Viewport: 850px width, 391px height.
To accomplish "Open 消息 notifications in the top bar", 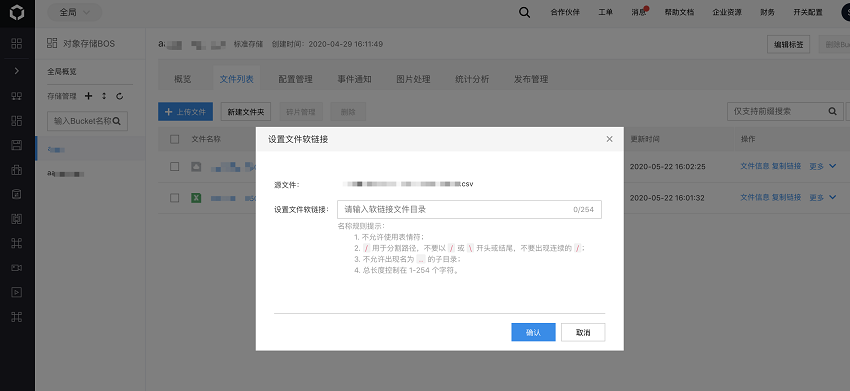I will (639, 12).
